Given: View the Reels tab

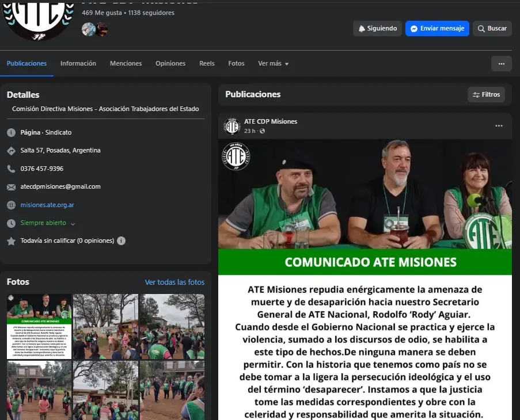Looking at the screenshot, I should click(207, 63).
